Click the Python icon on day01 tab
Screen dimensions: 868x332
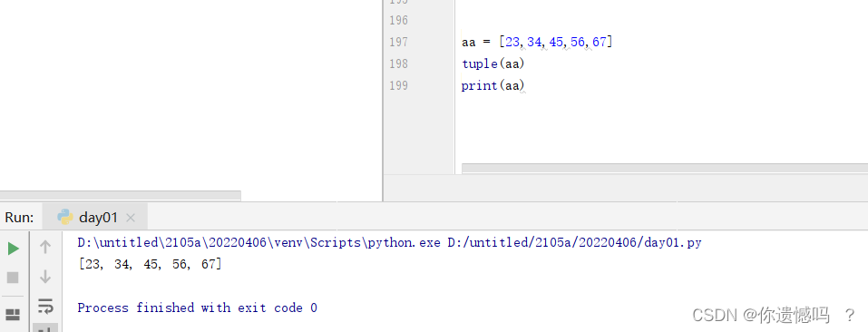[x=65, y=217]
